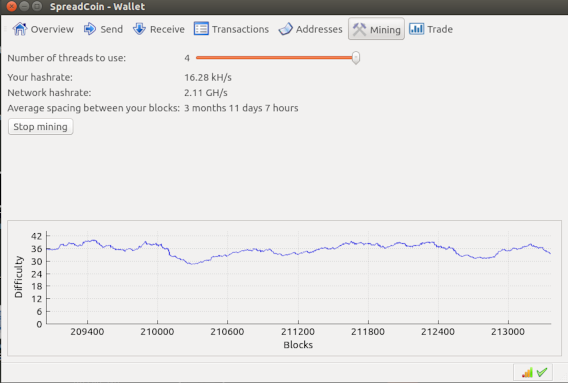Image resolution: width=568 pixels, height=383 pixels.
Task: Click the 'Network hashrate:' label
Action: pyautogui.click(x=49, y=93)
